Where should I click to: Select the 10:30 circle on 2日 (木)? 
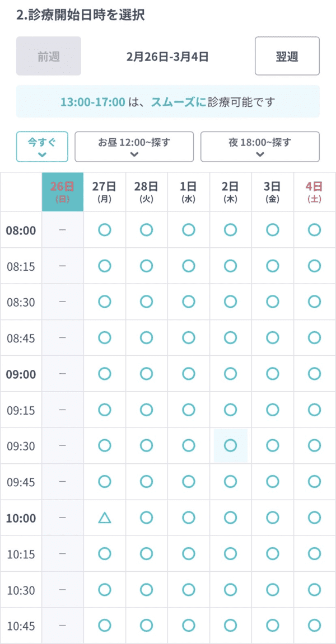230,589
